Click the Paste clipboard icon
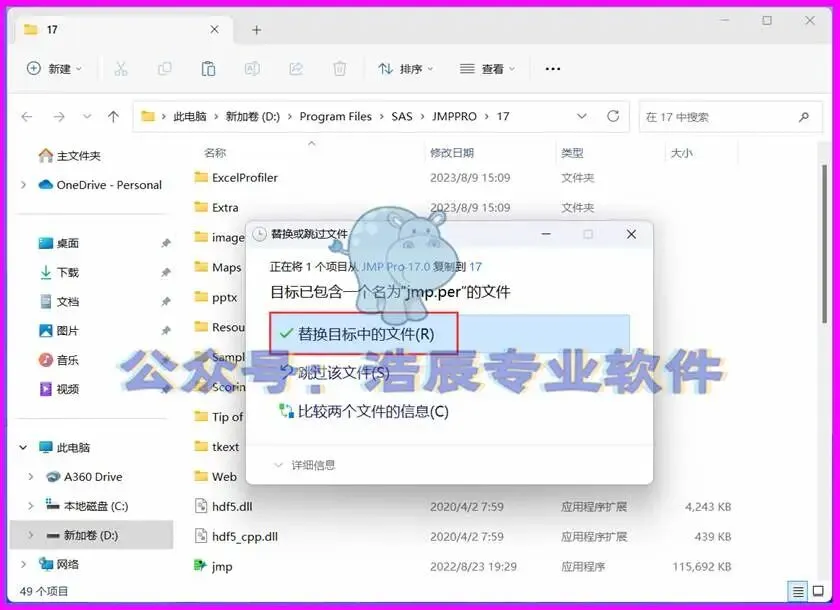The height and width of the screenshot is (610, 840). [208, 69]
